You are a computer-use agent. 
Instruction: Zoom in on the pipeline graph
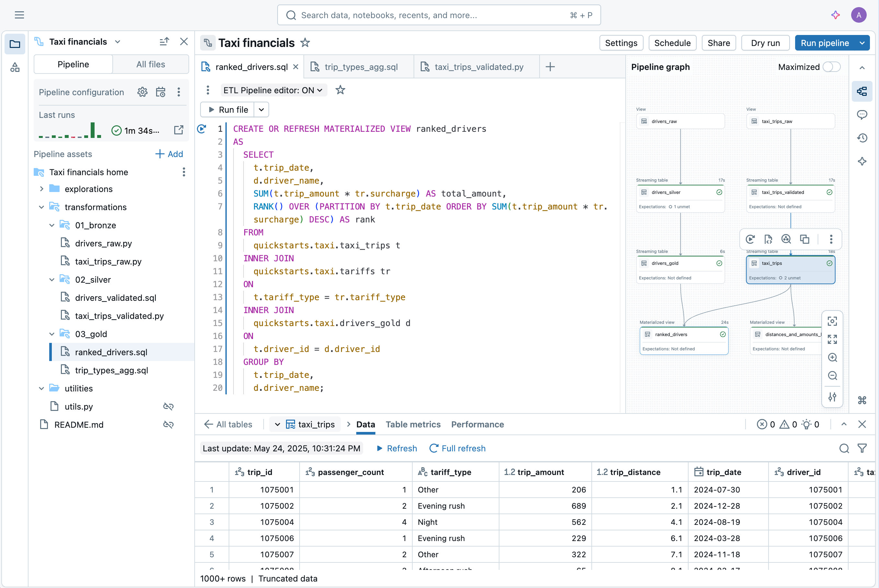pos(832,357)
